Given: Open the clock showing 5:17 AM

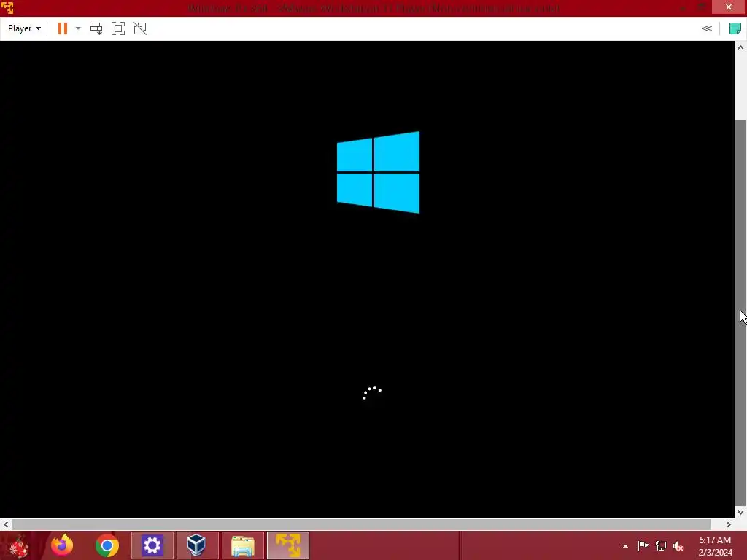Looking at the screenshot, I should [x=715, y=546].
